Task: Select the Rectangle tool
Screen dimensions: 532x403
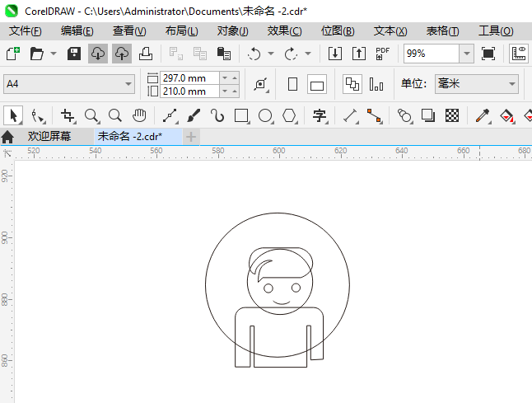Action: (242, 115)
